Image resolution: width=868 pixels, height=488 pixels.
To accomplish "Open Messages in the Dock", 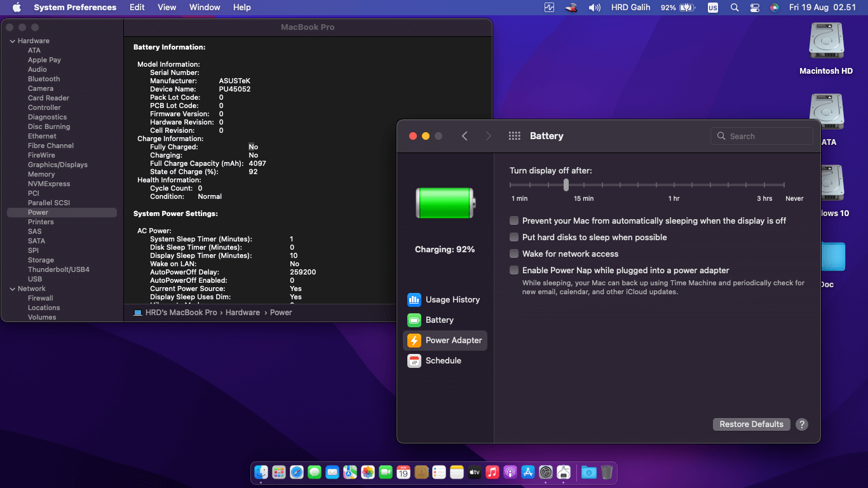I will coord(315,472).
